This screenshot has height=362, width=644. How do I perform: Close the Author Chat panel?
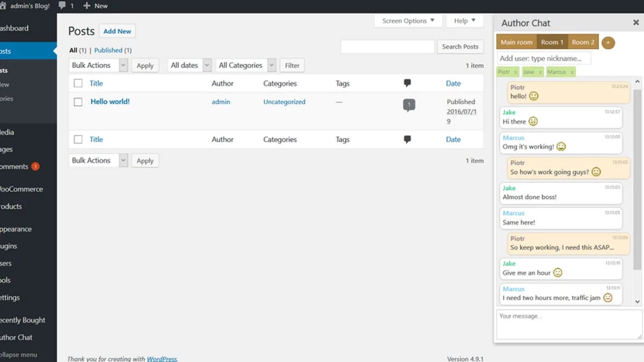(636, 23)
